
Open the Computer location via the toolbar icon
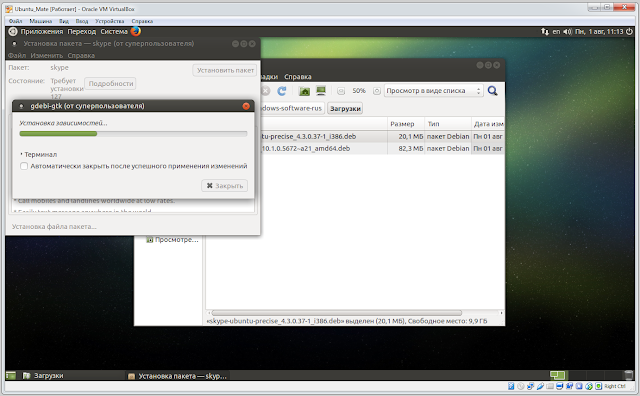point(321,91)
